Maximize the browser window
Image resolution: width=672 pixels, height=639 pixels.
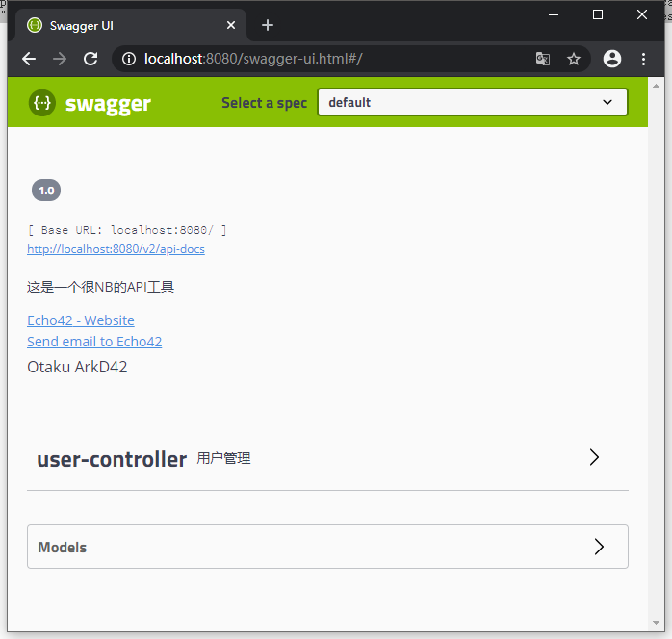click(x=598, y=14)
